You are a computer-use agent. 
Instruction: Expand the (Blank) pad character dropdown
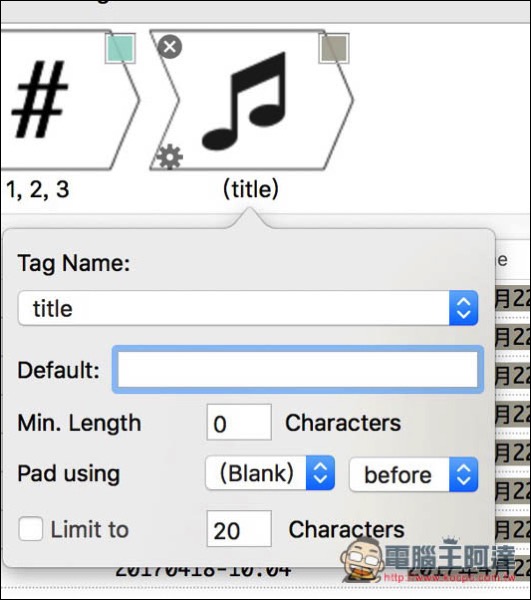pos(270,473)
